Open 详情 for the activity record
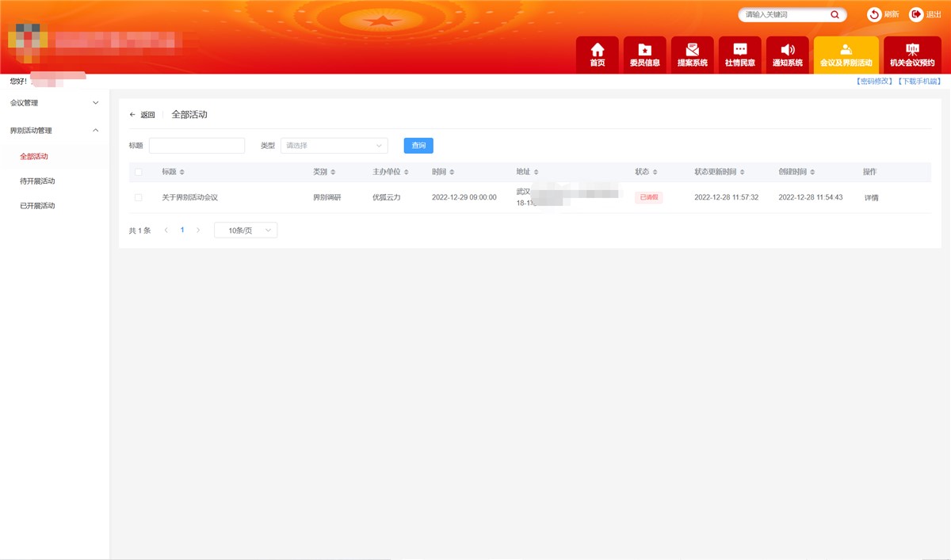 (869, 197)
